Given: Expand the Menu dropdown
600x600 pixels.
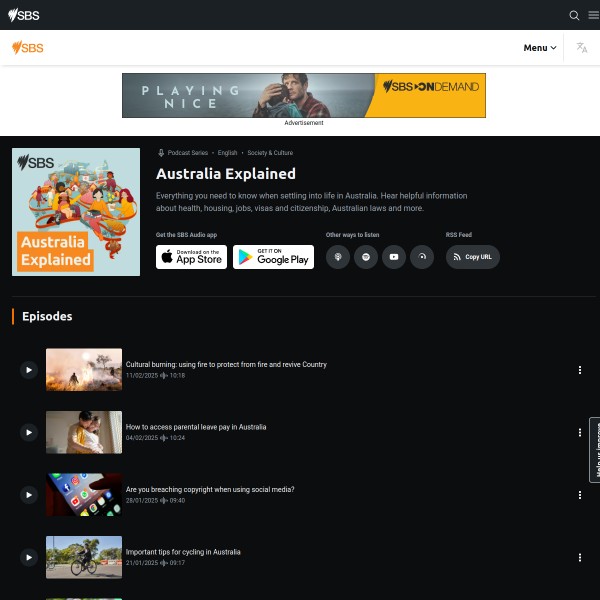Looking at the screenshot, I should (x=540, y=48).
